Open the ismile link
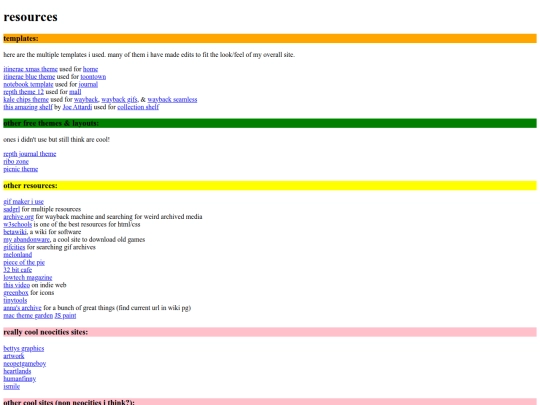This screenshot has height=405, width=540. [x=11, y=386]
